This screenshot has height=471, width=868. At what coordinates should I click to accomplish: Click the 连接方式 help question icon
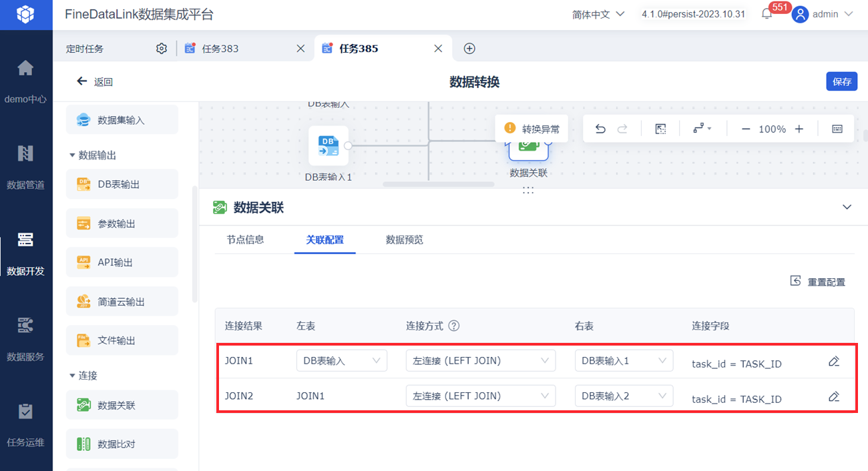pyautogui.click(x=453, y=326)
